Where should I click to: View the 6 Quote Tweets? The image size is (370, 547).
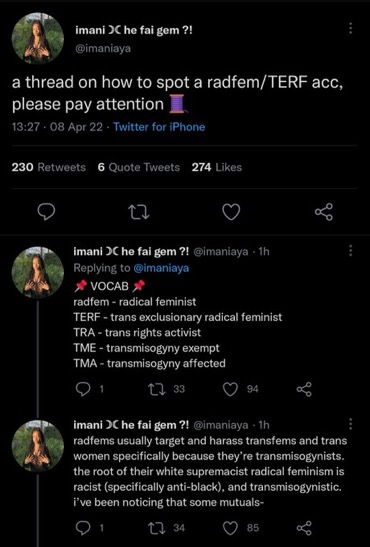tap(139, 167)
